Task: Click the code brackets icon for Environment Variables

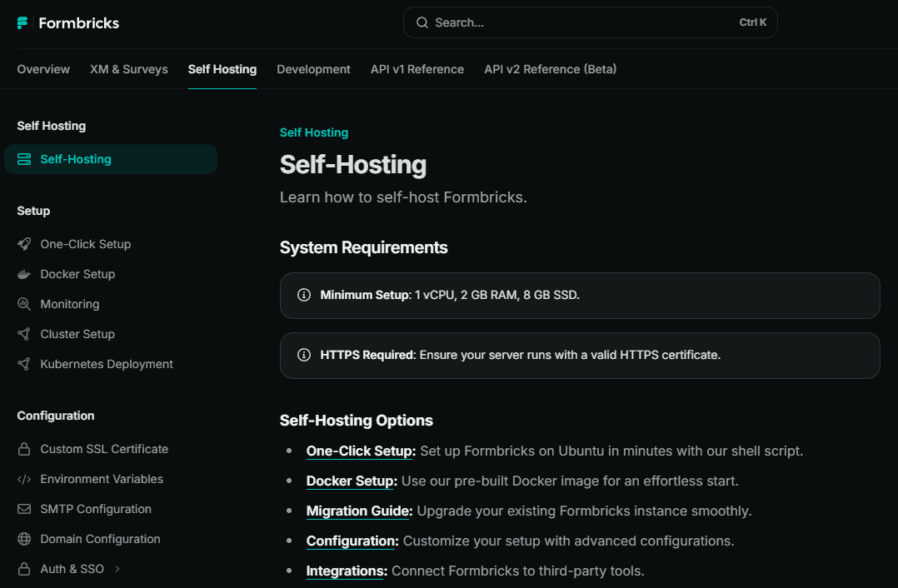Action: pyautogui.click(x=24, y=479)
